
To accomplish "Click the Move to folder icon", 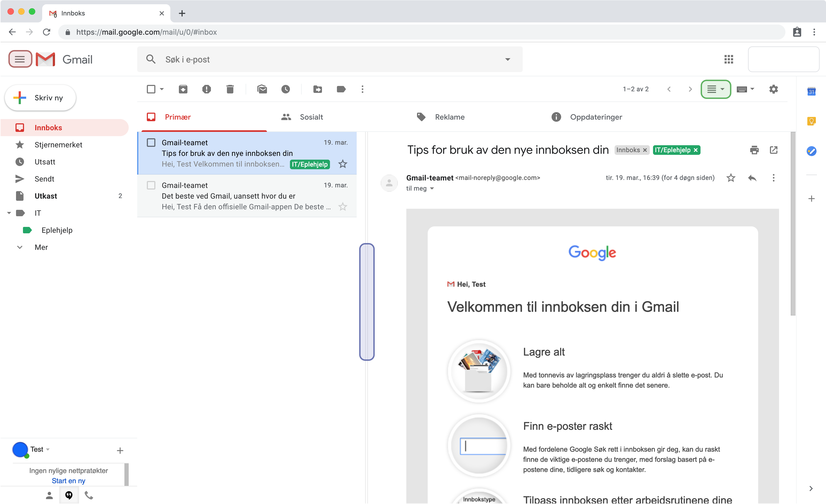I will coord(317,89).
